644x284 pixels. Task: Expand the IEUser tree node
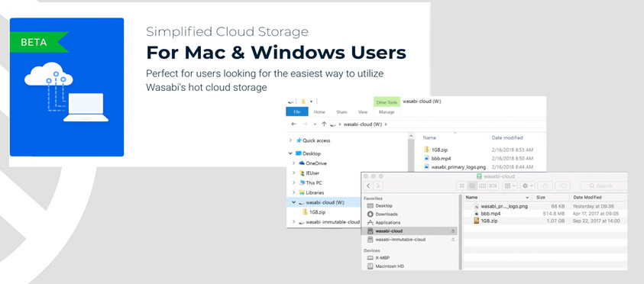293,173
